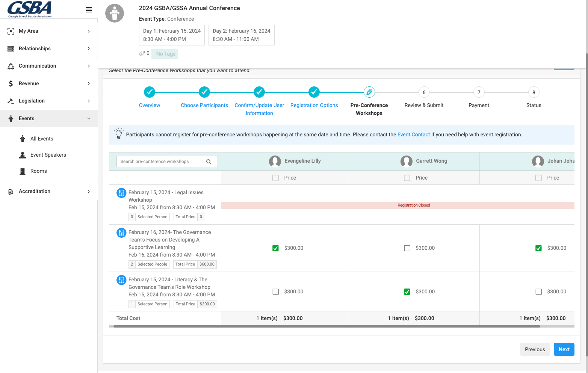The height and width of the screenshot is (373, 588).
Task: Click the Relationships sidebar icon
Action: coord(11,49)
